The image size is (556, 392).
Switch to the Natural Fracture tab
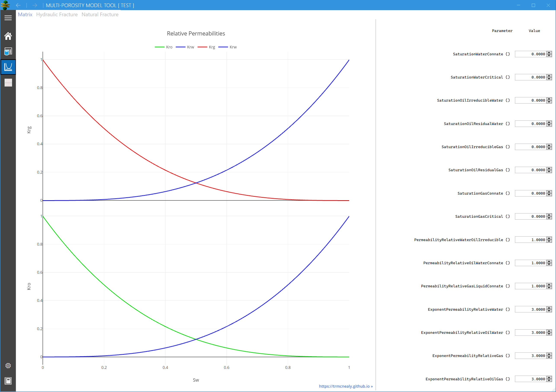100,14
